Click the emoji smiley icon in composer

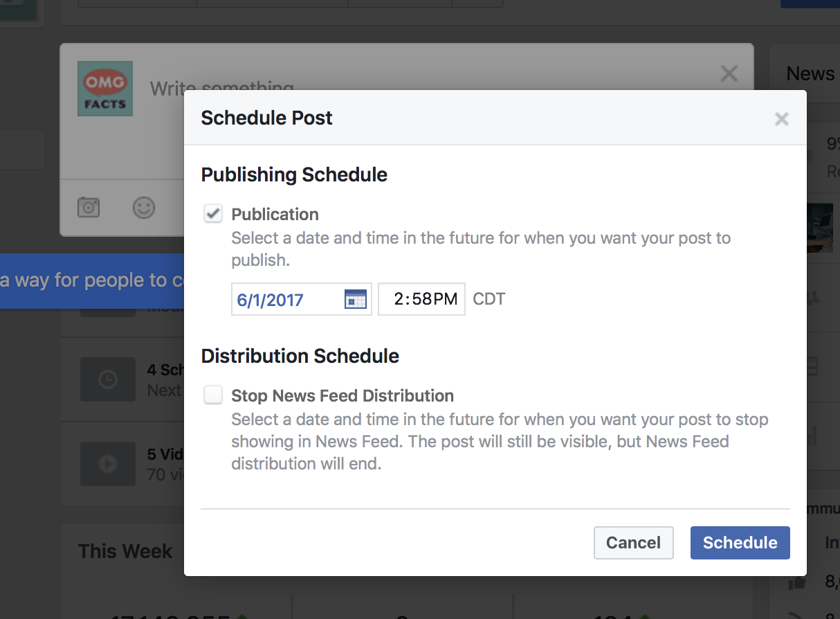pyautogui.click(x=144, y=207)
